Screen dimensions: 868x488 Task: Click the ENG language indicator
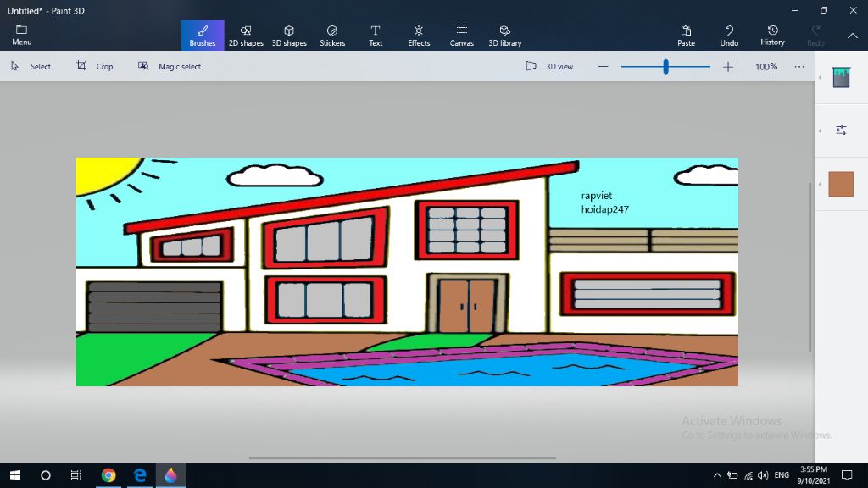782,475
